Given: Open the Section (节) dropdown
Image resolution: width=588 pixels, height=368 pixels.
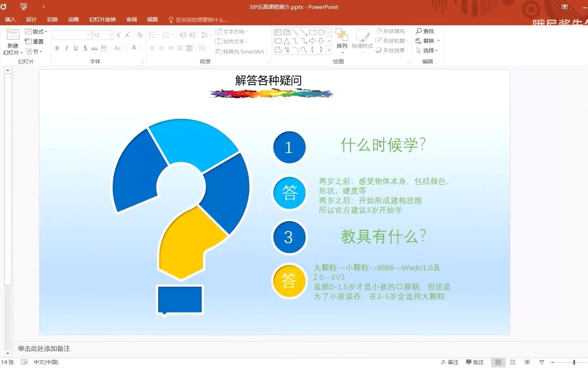Looking at the screenshot, I should 34,51.
